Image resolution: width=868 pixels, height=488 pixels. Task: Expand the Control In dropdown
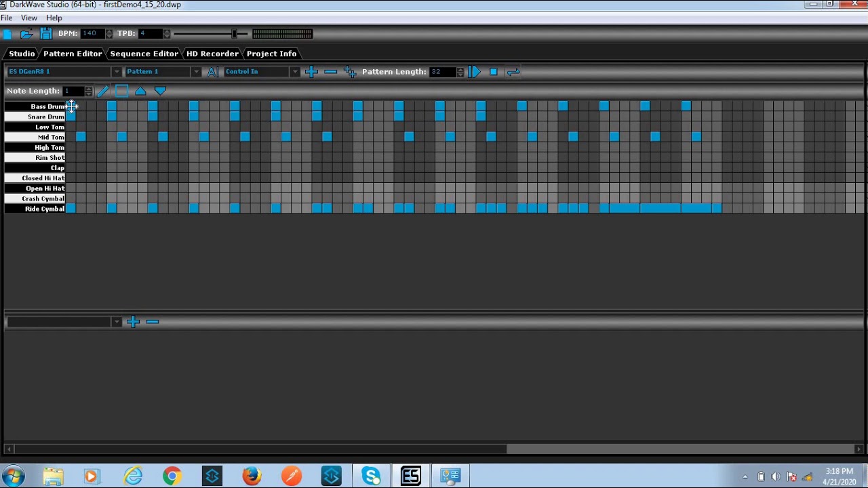(294, 71)
